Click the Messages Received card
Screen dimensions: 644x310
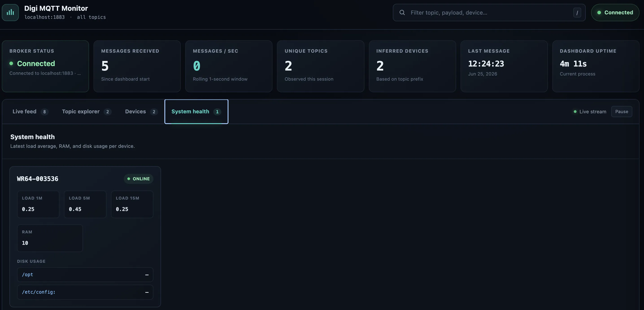tap(137, 66)
